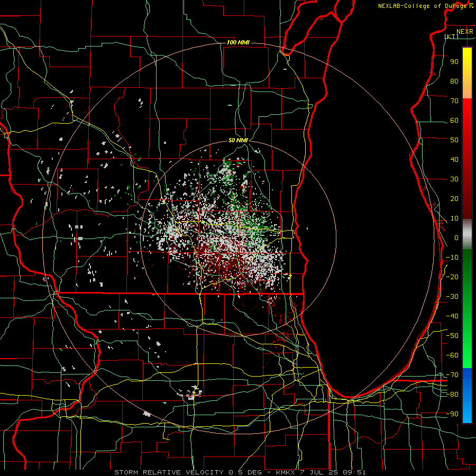Click the 80 value on velocity scale

[454, 81]
